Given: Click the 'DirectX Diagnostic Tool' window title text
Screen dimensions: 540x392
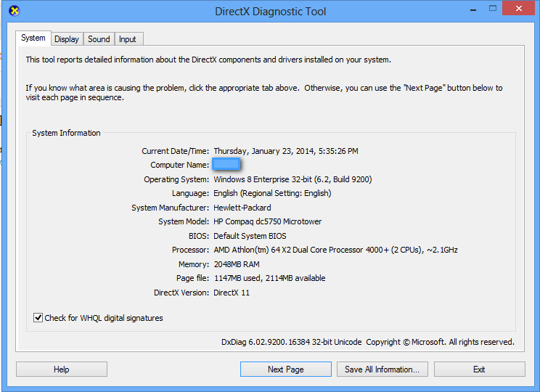Looking at the screenshot, I should (x=270, y=12).
